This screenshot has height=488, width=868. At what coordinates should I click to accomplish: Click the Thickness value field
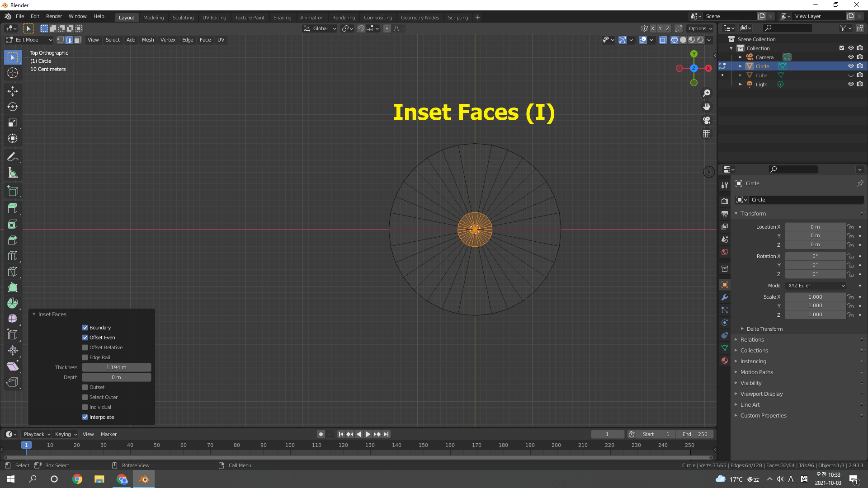pyautogui.click(x=116, y=367)
